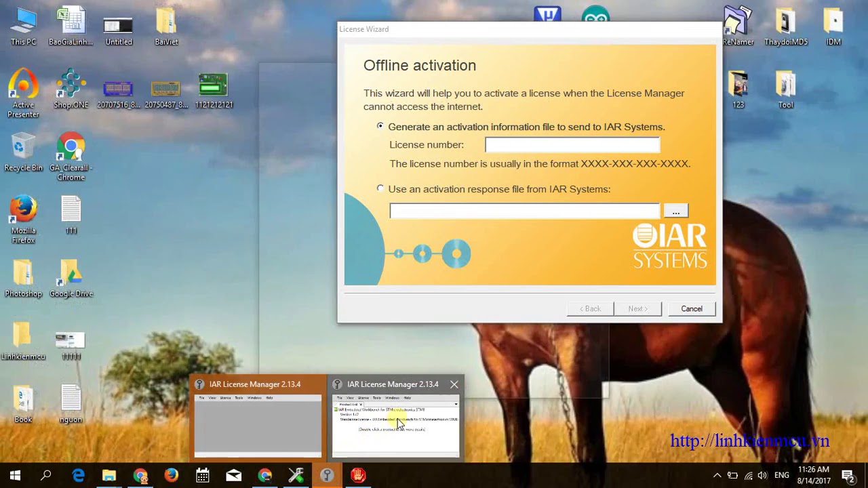Open the Book archive on desktop
The width and height of the screenshot is (868, 488).
coord(23,405)
